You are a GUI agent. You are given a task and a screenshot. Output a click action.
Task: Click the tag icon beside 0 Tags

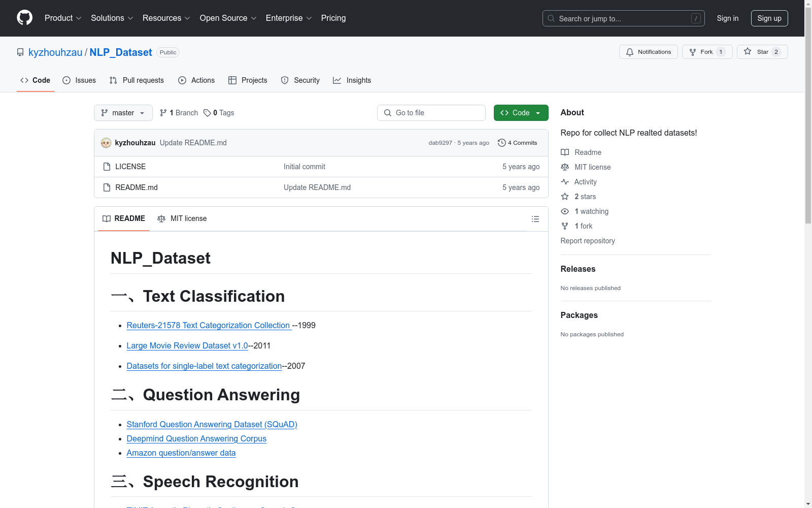207,113
